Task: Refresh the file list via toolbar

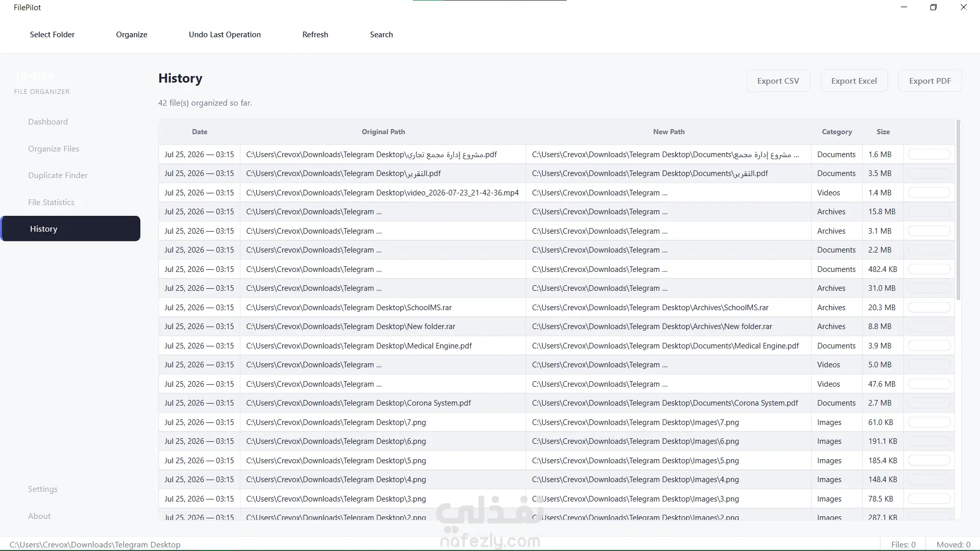Action: [x=315, y=35]
